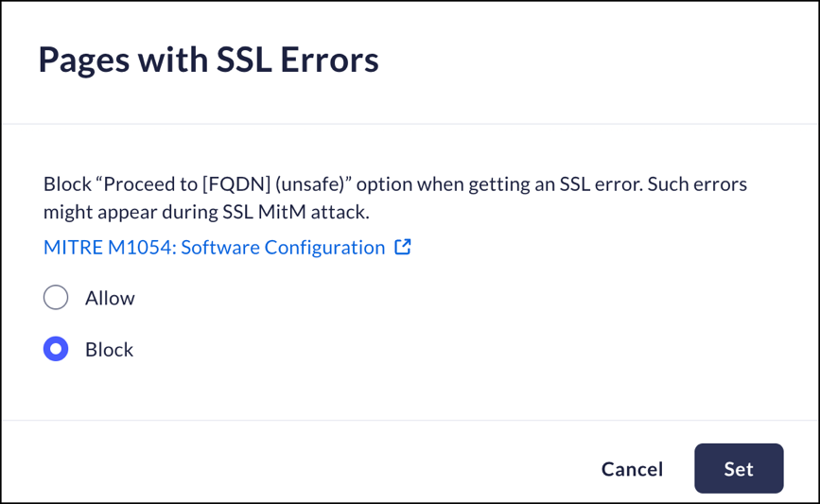Open the MITRE M1054: Software Configuration link
820x504 pixels.
click(215, 248)
